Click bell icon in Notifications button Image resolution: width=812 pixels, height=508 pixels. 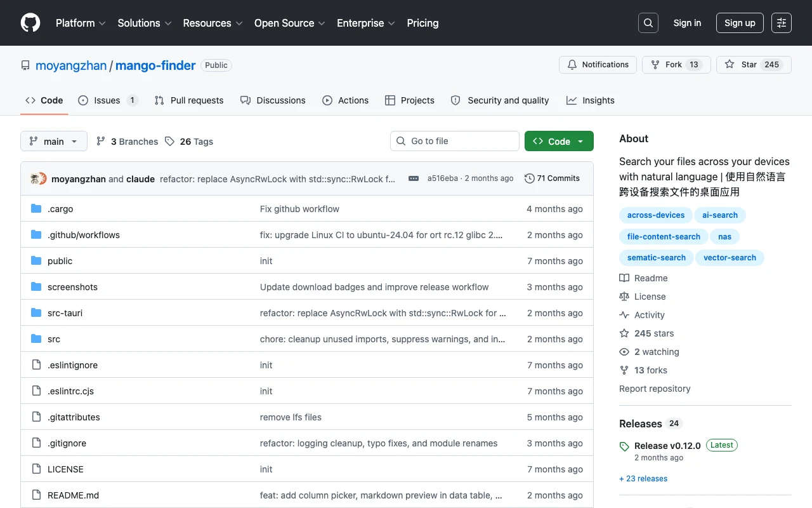[x=572, y=65]
